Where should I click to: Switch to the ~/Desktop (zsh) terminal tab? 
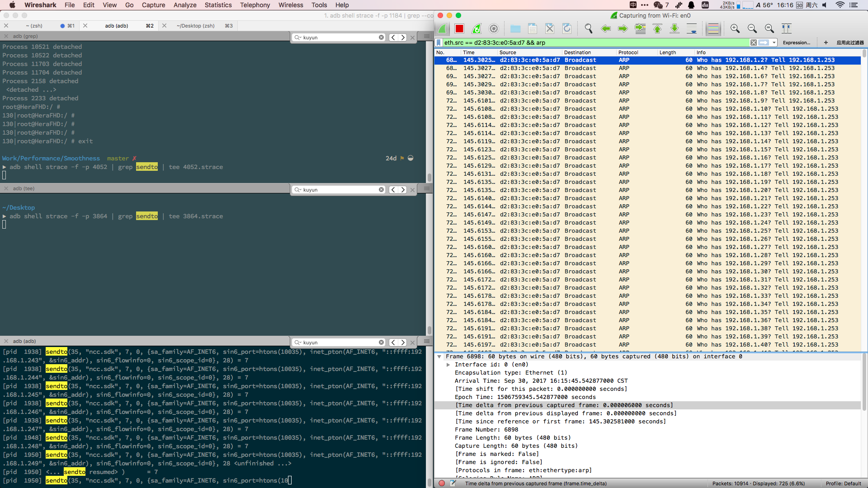click(196, 26)
